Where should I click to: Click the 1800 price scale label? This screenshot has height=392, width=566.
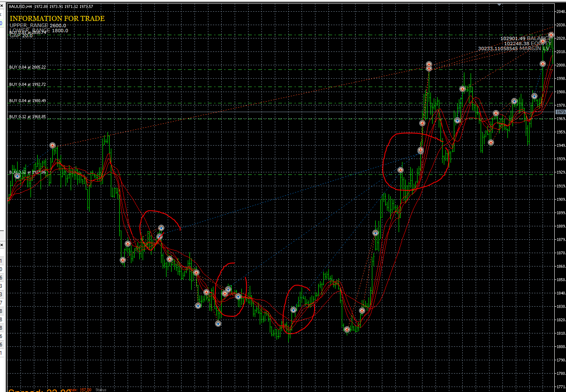(x=561, y=347)
